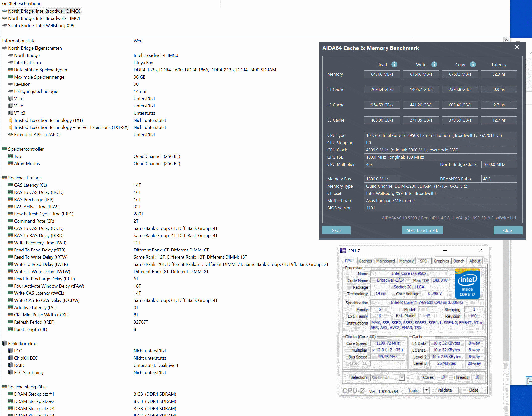Click the Trusted Execution Technology (TXT) lock icon

point(10,120)
